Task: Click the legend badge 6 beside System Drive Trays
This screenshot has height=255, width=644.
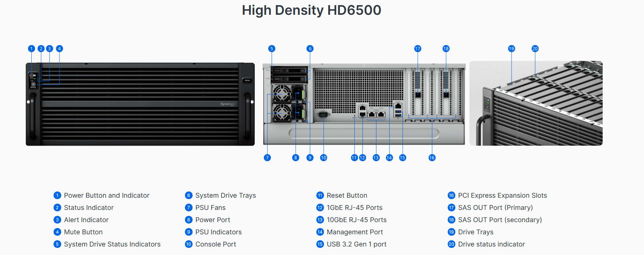Action: 189,195
